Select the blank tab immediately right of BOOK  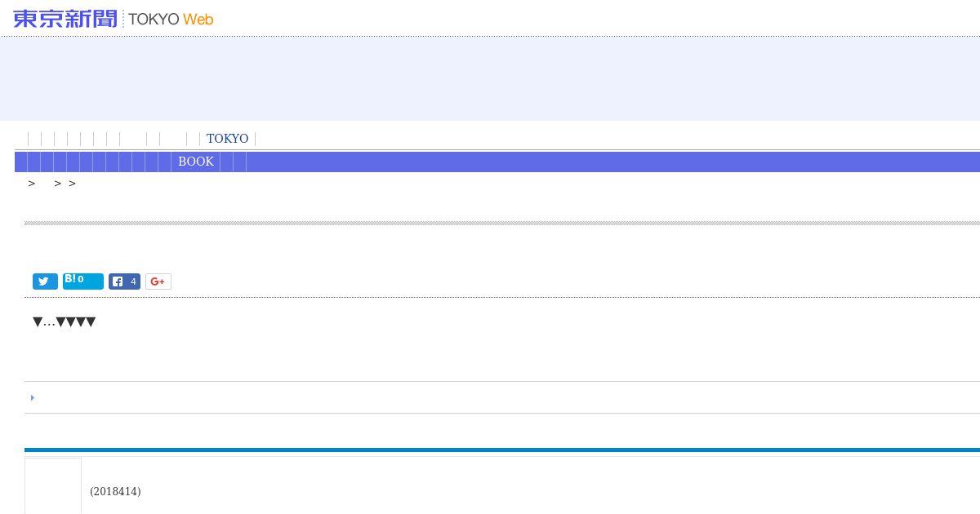tap(226, 162)
